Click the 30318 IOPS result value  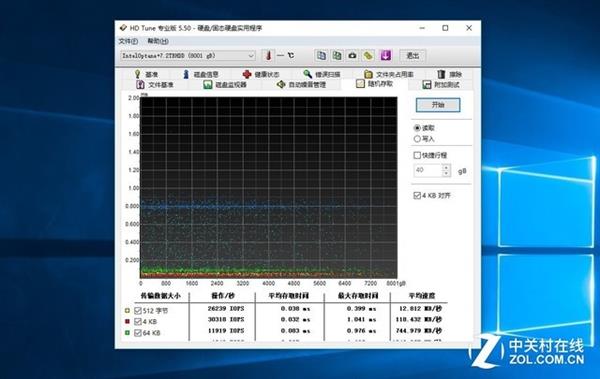coord(226,320)
